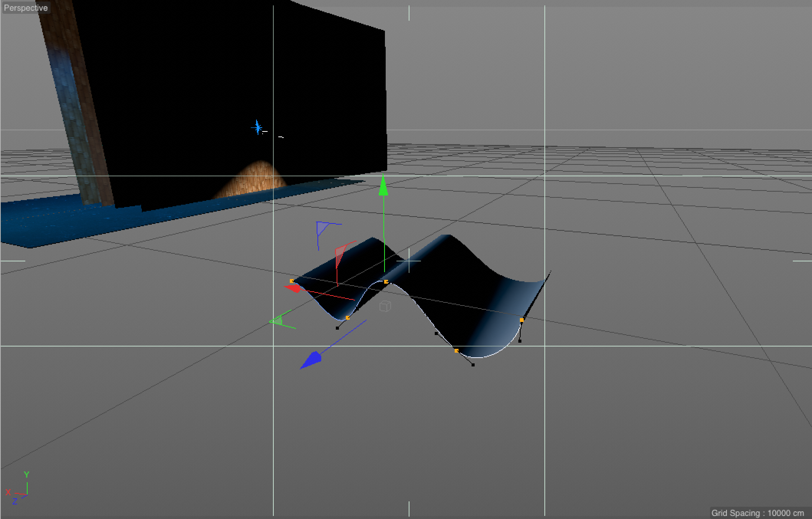Select the rightmost orange spline point
This screenshot has height=519, width=812.
[x=522, y=320]
